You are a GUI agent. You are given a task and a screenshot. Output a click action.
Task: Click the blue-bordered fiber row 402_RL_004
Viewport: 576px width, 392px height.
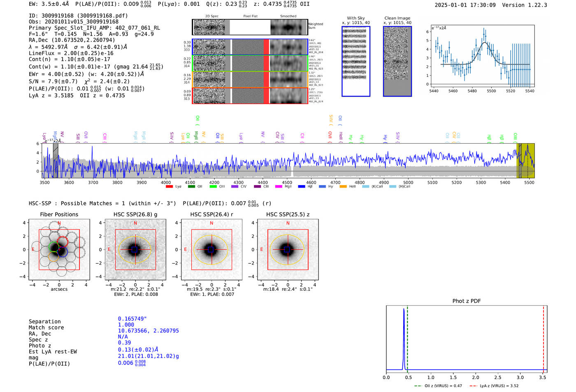point(250,47)
